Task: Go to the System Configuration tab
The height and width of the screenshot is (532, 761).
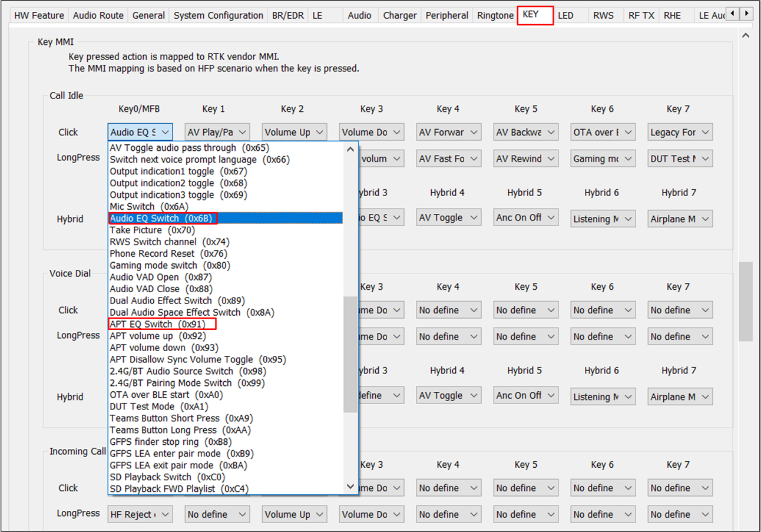Action: [218, 15]
